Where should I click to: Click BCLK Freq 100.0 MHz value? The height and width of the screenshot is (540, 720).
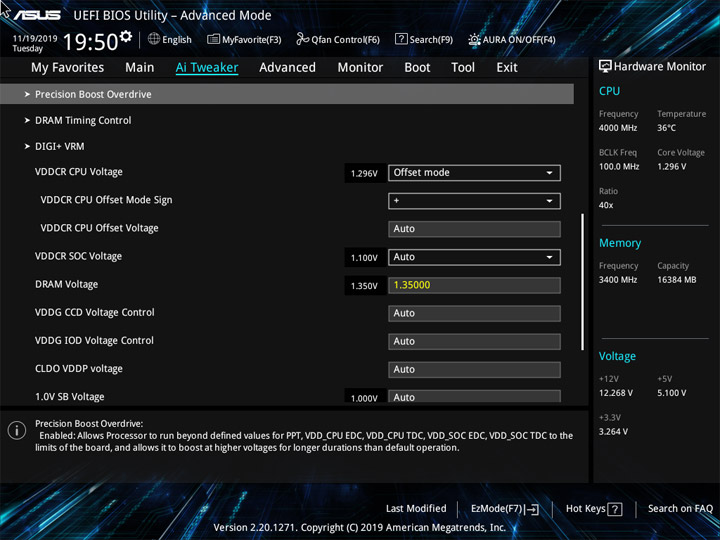coord(619,166)
